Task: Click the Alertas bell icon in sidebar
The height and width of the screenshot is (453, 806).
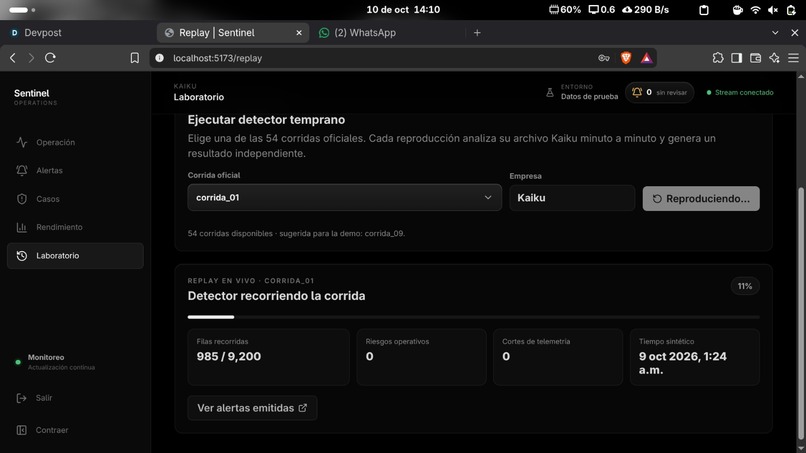Action: click(22, 171)
